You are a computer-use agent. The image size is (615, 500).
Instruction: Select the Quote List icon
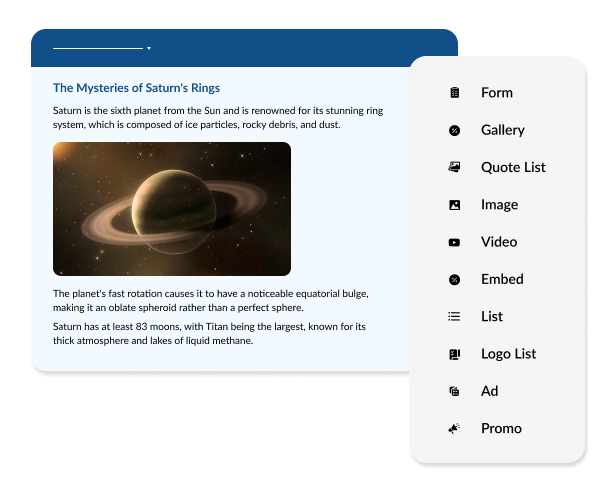coord(455,167)
